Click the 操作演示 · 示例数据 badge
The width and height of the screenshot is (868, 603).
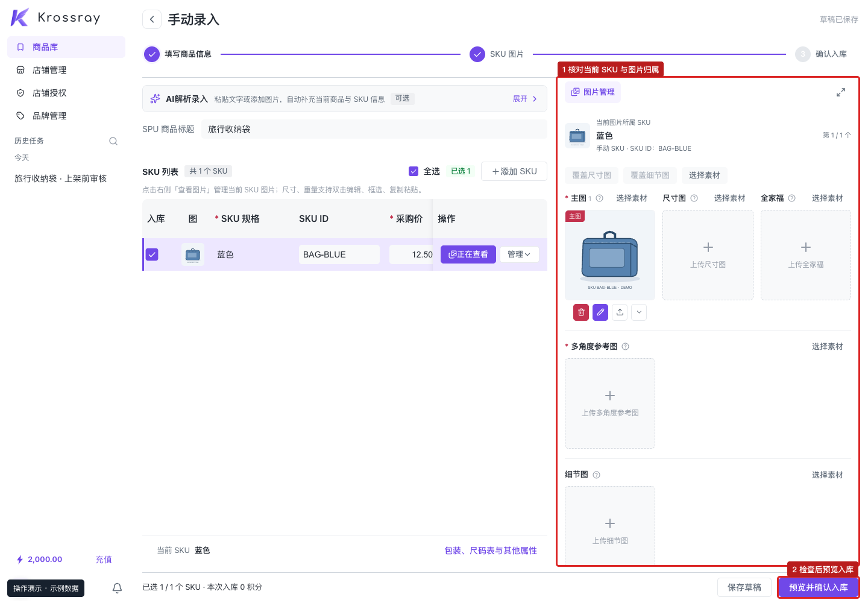click(46, 588)
